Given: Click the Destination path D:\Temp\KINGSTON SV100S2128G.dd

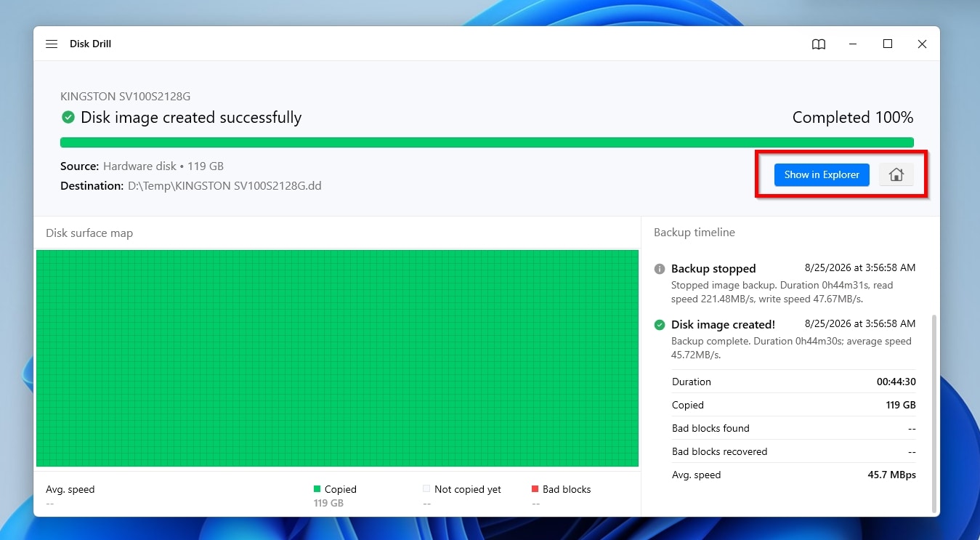Looking at the screenshot, I should click(224, 186).
